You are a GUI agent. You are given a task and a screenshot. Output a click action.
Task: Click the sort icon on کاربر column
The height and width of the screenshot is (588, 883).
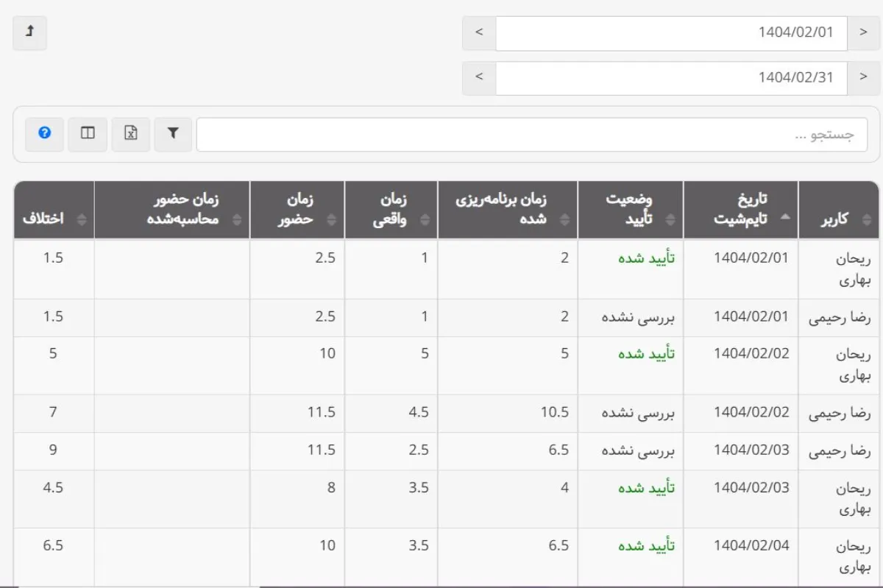coord(865,217)
